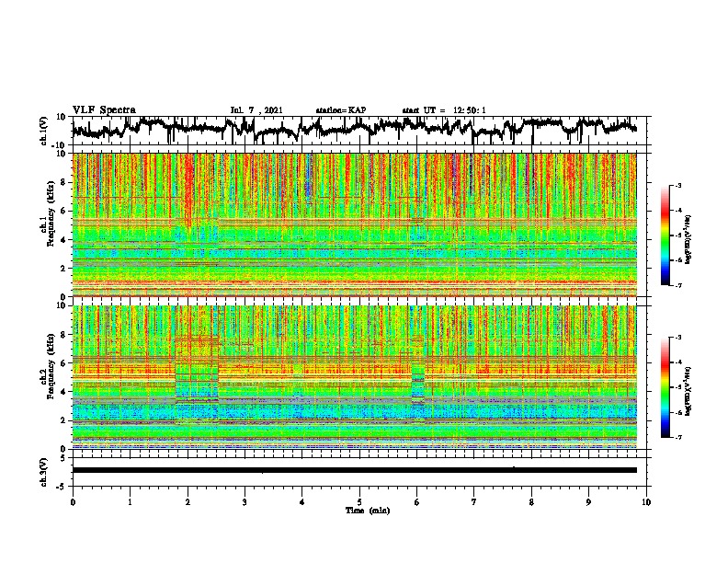The width and height of the screenshot is (728, 563).
Task: Click the narrow dropout near minute 6 in ch.2 spectrogram
Action: point(418,376)
